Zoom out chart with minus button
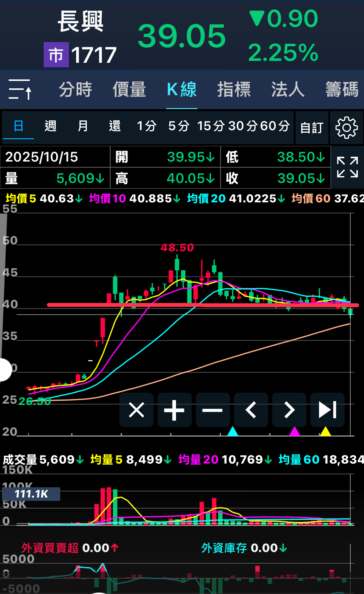 coord(213,410)
